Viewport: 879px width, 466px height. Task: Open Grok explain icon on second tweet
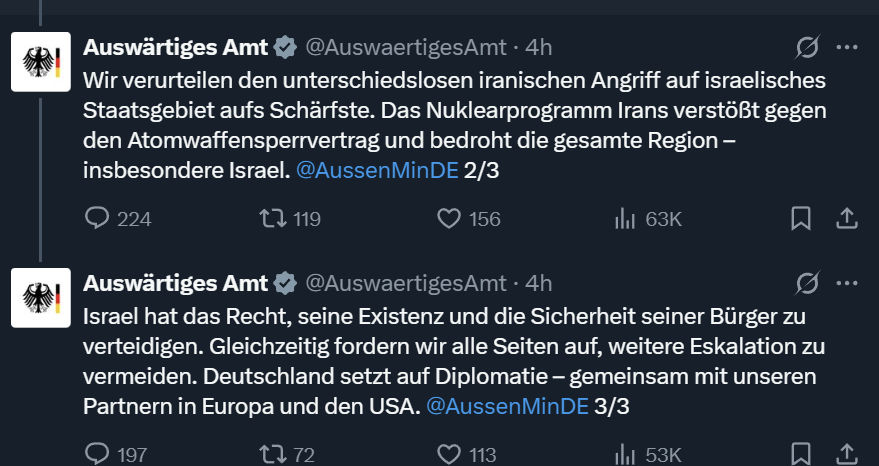807,283
